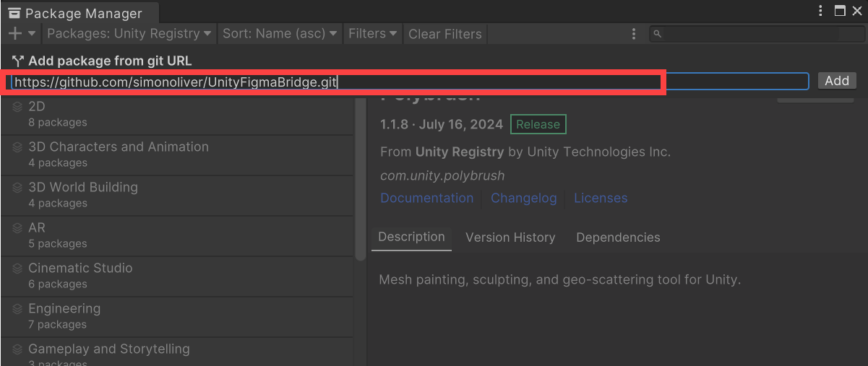868x366 pixels.
Task: Select the AR feature set
Action: pyautogui.click(x=176, y=235)
